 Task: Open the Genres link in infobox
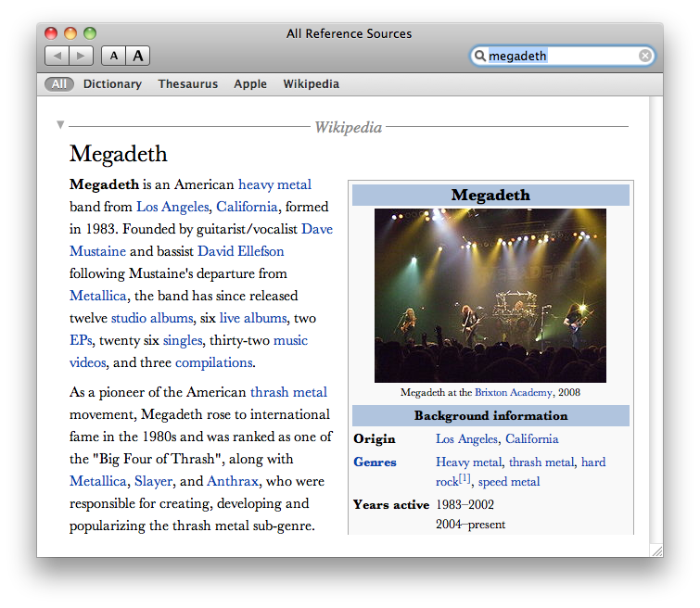[x=375, y=462]
